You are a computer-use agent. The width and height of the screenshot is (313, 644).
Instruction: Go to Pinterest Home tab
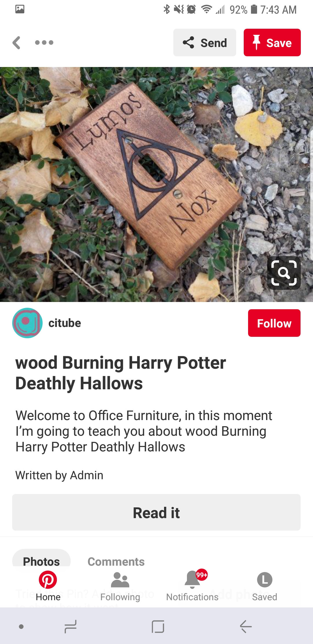48,586
